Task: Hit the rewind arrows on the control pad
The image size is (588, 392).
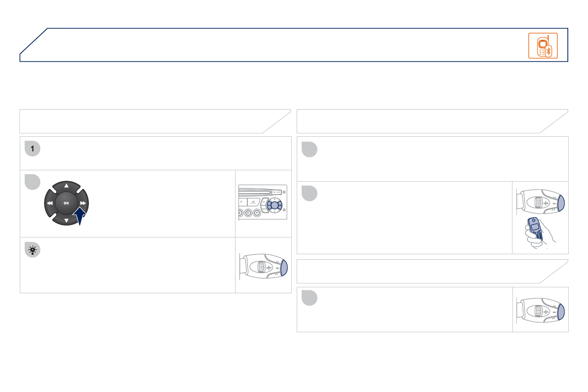Action: point(50,203)
